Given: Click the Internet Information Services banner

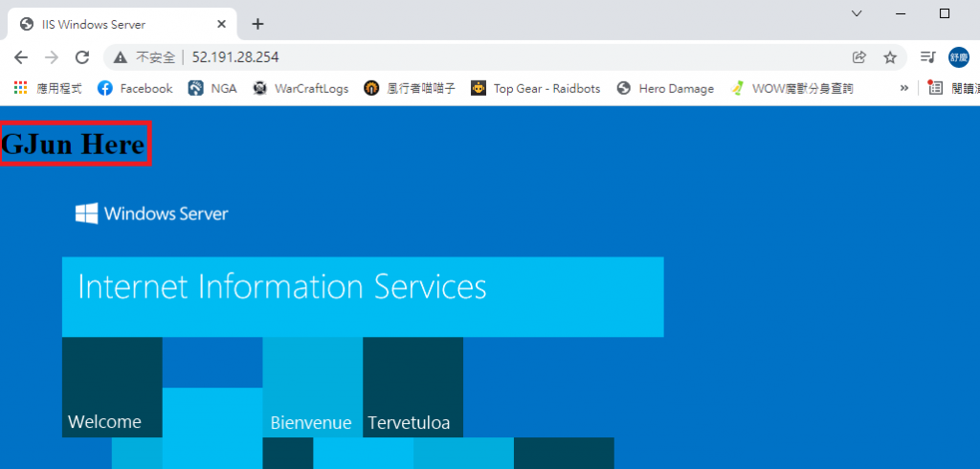Looking at the screenshot, I should 363,297.
